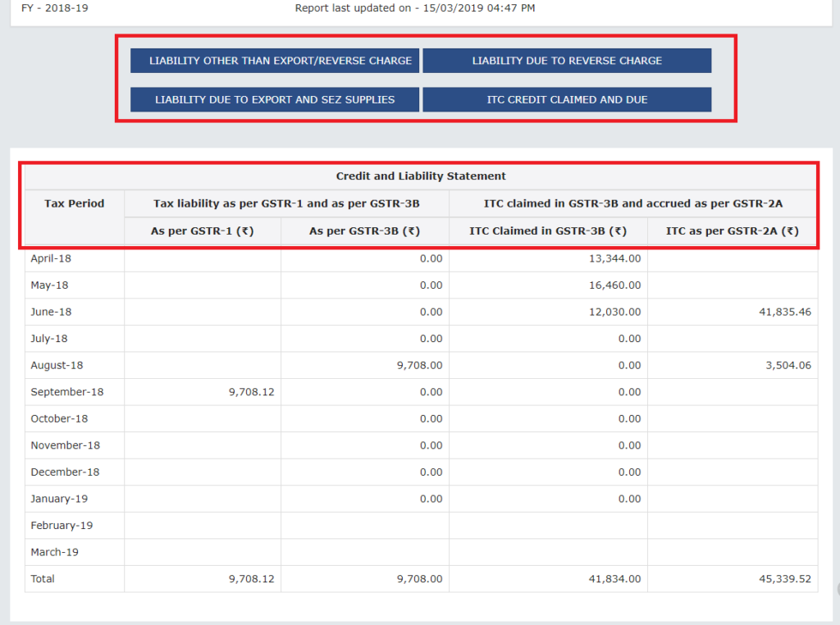The image size is (840, 625).
Task: Click the 'Tax Period' column header
Action: [75, 203]
